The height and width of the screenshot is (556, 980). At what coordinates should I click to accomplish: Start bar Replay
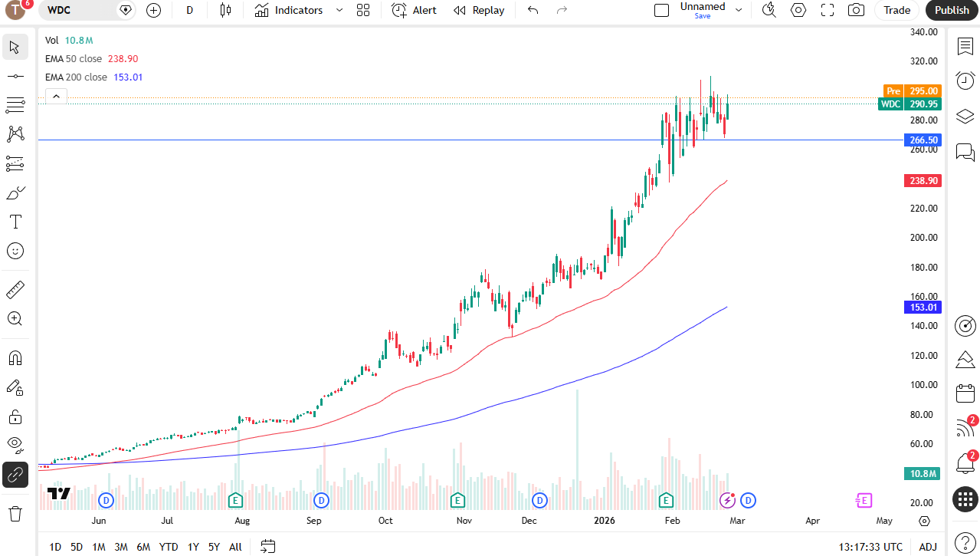(x=479, y=10)
